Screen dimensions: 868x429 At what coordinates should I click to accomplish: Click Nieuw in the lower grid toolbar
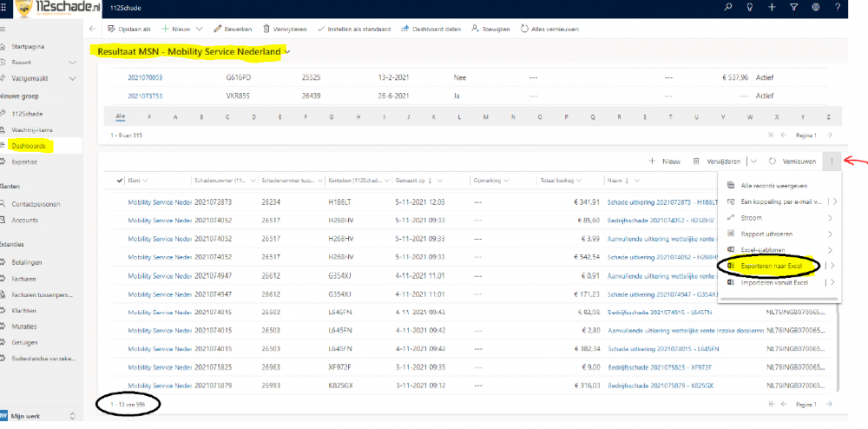click(664, 162)
